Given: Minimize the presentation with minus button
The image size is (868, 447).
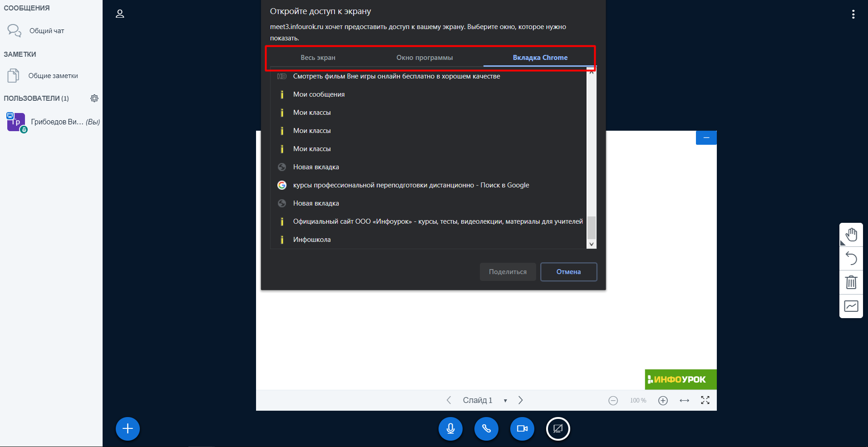Looking at the screenshot, I should pos(706,138).
